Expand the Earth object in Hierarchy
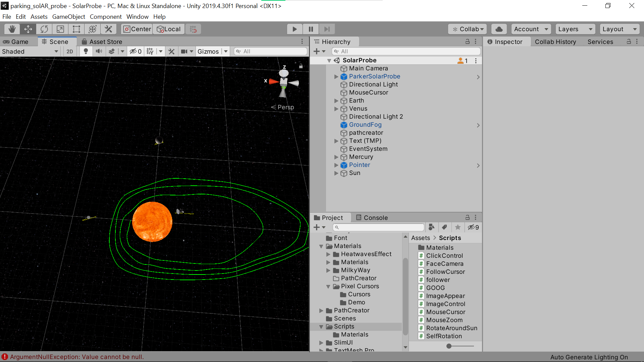The height and width of the screenshot is (362, 644). click(336, 101)
